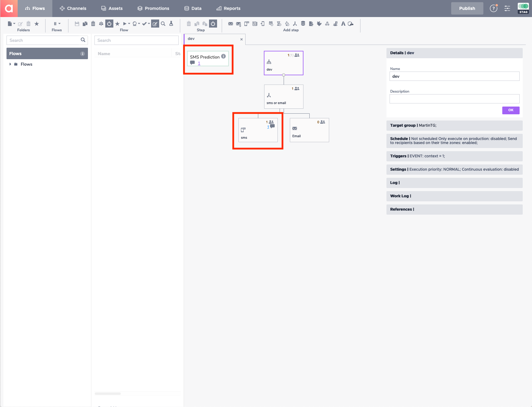The image size is (532, 407).
Task: Click the Flows panel info icon
Action: pos(82,54)
